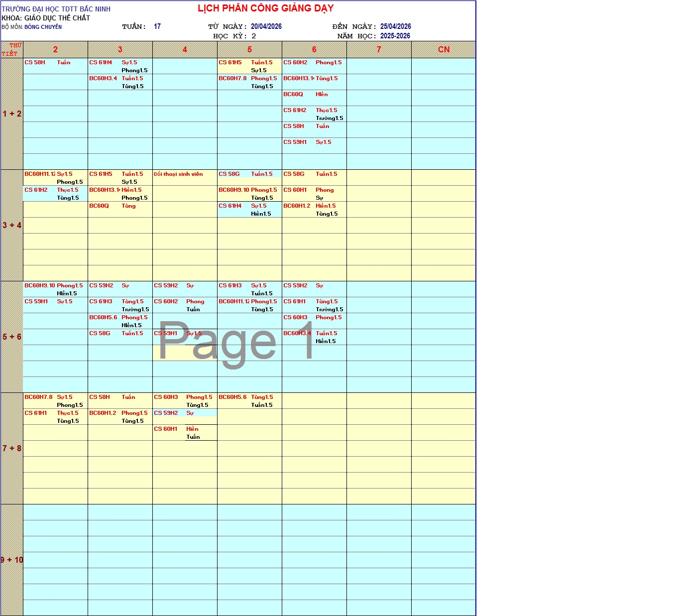This screenshot has height=616, width=674.
Task: Select the Đối thoại sinh viên cell
Action: coord(178,174)
